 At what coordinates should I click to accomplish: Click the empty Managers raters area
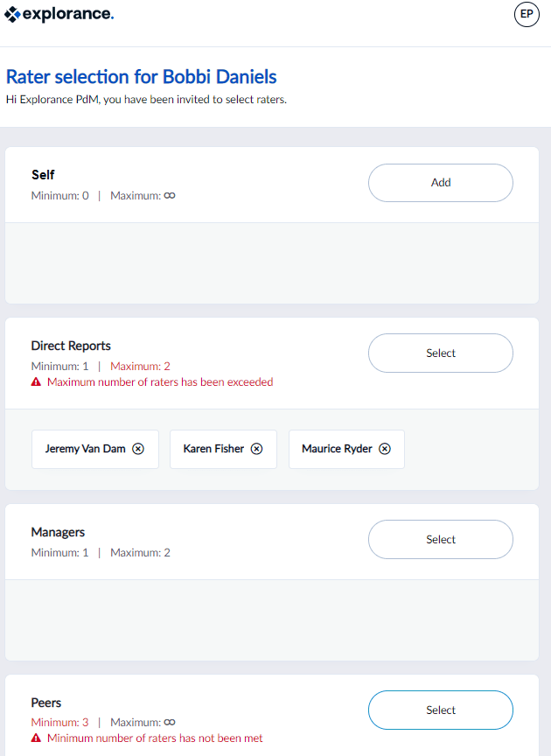(x=272, y=620)
